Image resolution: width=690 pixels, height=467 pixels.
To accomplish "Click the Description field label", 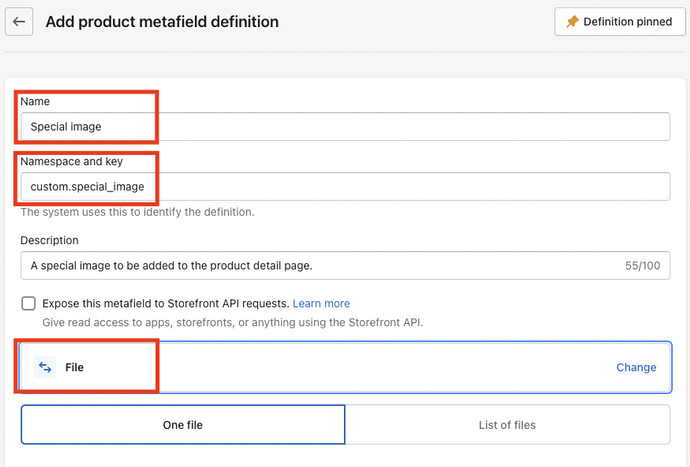I will click(x=49, y=240).
